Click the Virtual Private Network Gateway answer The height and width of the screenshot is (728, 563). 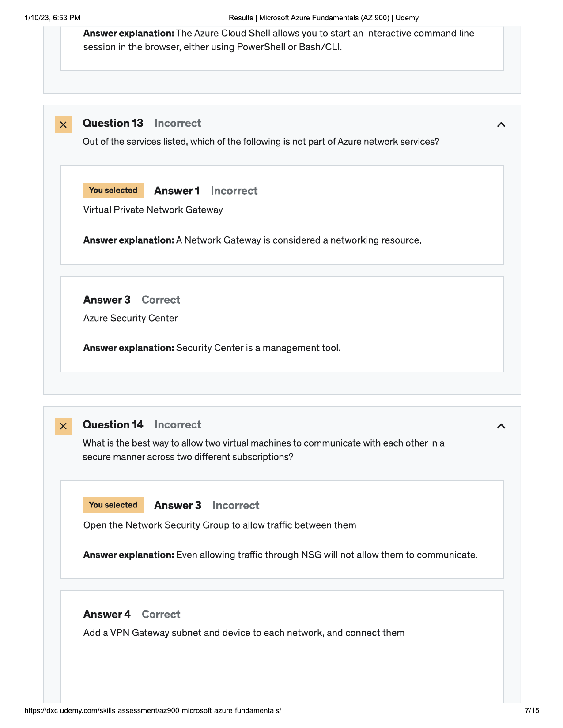(x=153, y=210)
